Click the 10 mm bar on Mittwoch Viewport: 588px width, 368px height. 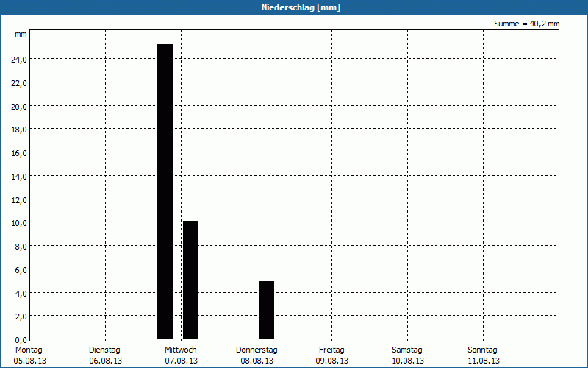pyautogui.click(x=191, y=280)
